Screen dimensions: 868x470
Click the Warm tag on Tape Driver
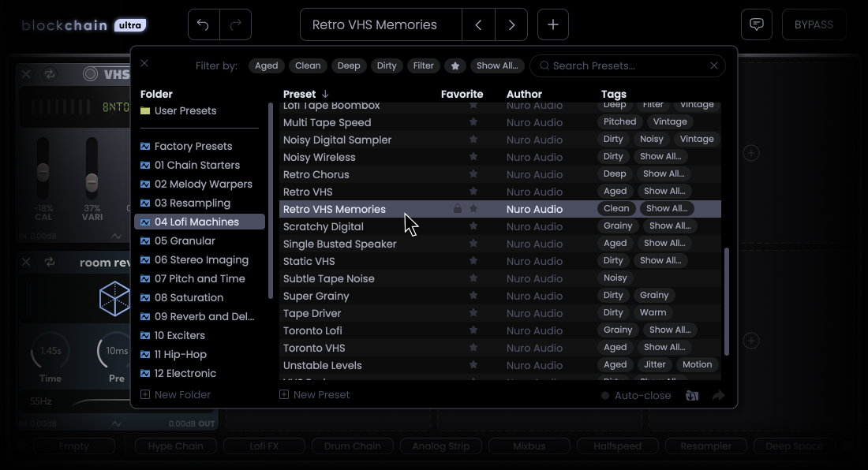(653, 312)
